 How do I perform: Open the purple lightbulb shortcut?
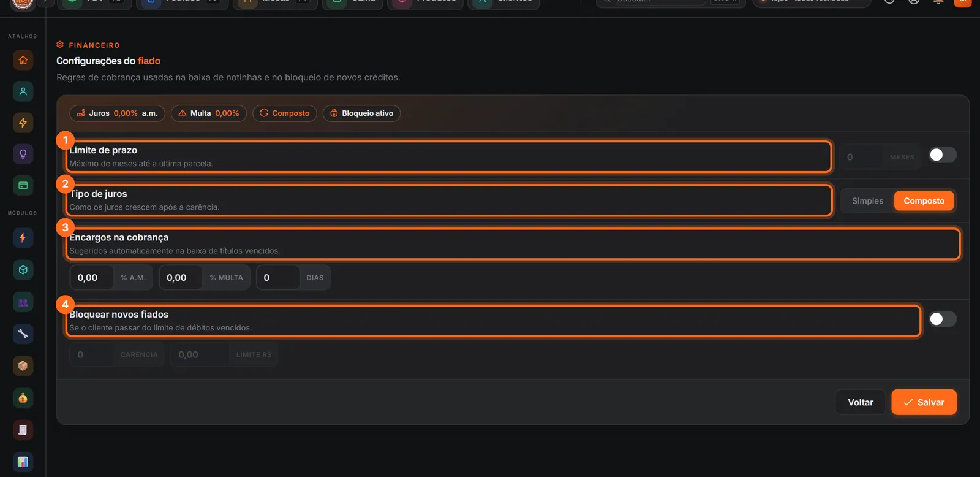tap(23, 154)
